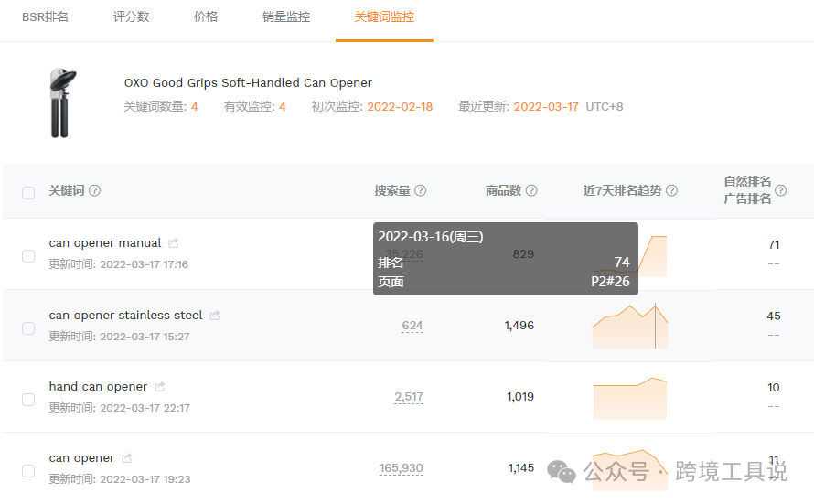
Task: Click product count 1,496
Action: click(x=519, y=326)
